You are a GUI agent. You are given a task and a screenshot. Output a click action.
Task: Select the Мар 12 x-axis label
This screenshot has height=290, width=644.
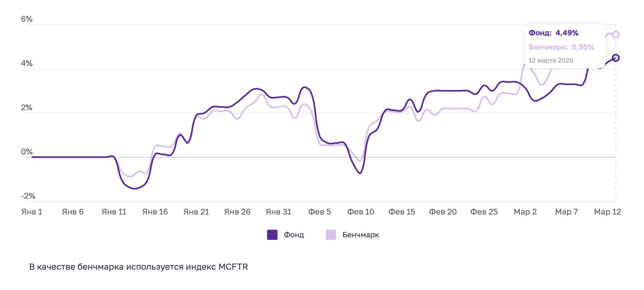(x=607, y=212)
